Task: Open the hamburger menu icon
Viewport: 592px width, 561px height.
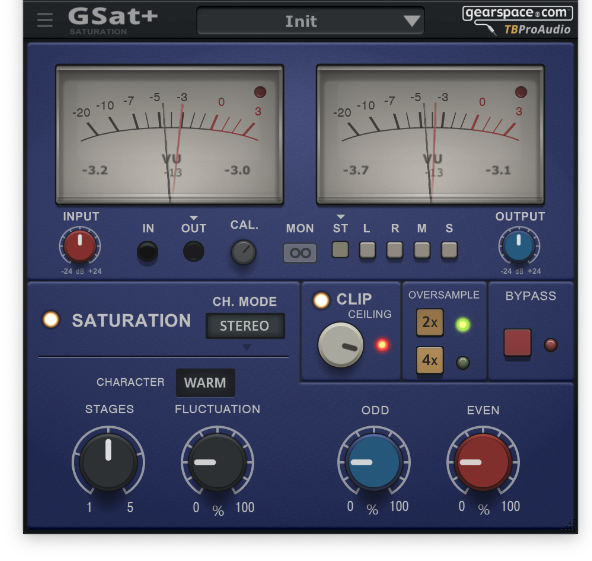Action: tap(45, 20)
